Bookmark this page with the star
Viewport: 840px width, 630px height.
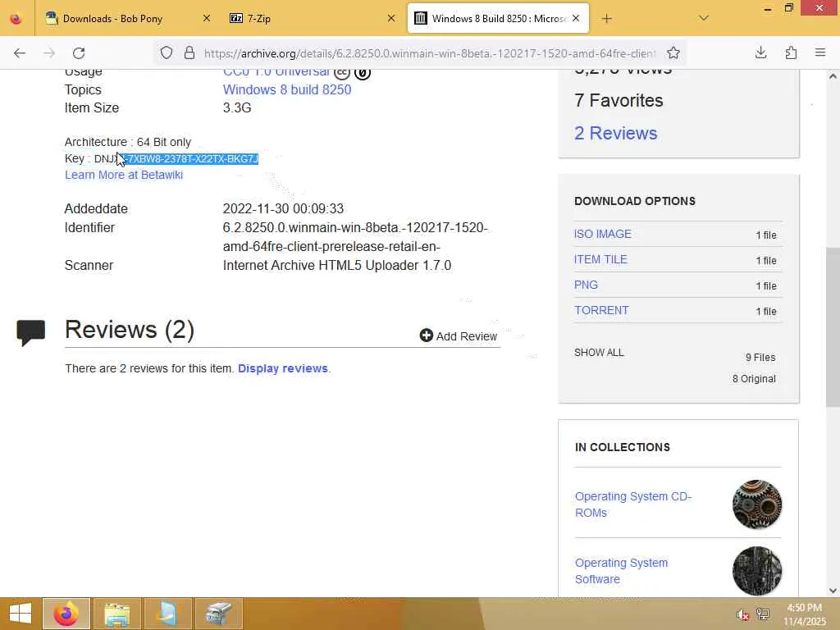click(x=673, y=52)
